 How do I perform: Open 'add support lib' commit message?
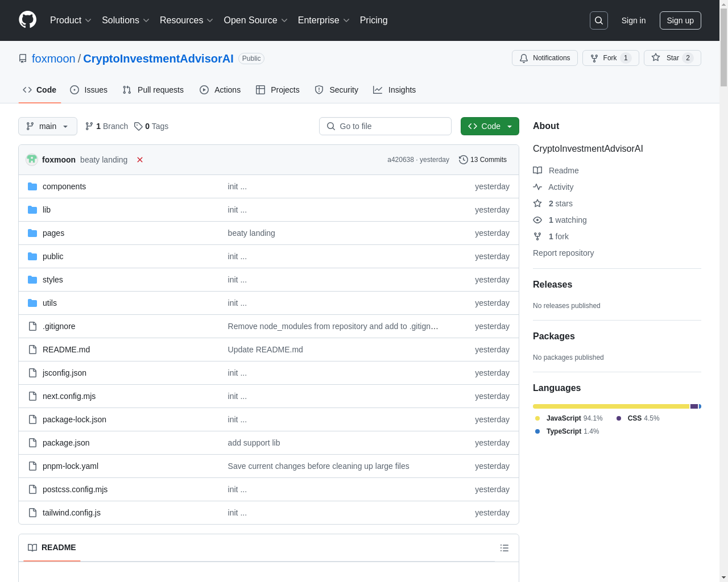click(254, 443)
